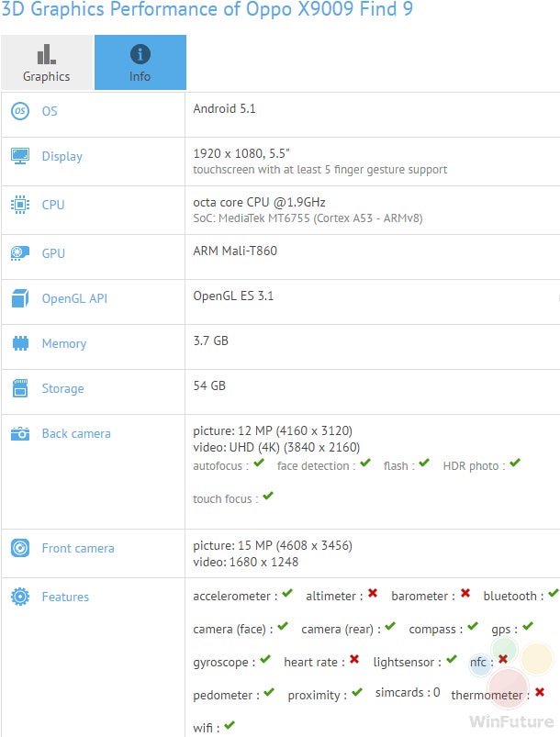Click 'picture: 12 MP (4160 x 3120)' text
The width and height of the screenshot is (560, 737).
pos(273,431)
